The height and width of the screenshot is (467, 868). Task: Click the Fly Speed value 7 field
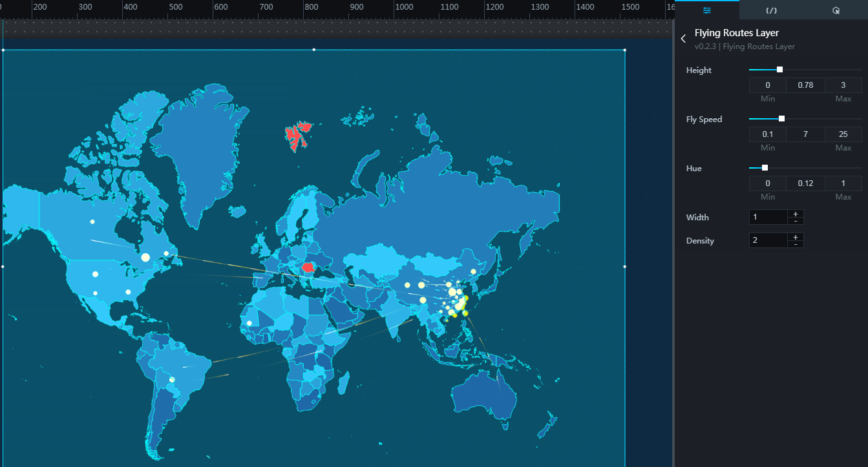[x=805, y=134]
